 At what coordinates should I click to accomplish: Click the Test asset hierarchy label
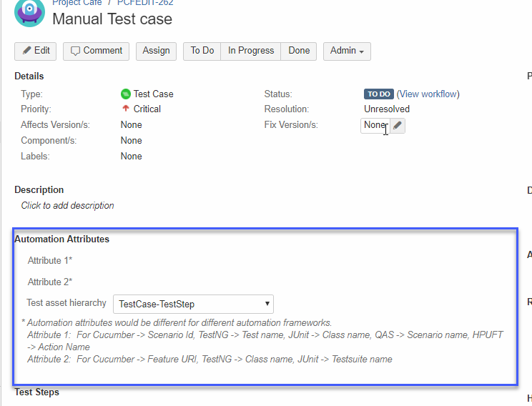[66, 302]
